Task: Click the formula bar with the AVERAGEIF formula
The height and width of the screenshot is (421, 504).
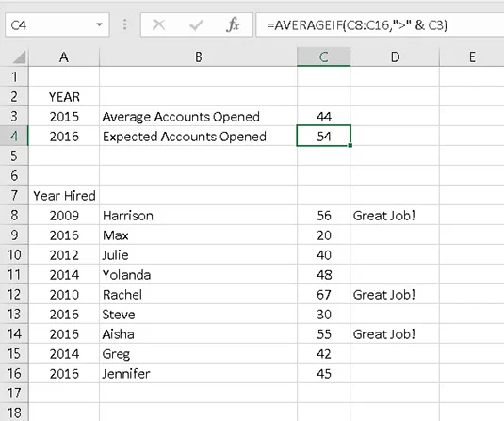Action: [380, 24]
